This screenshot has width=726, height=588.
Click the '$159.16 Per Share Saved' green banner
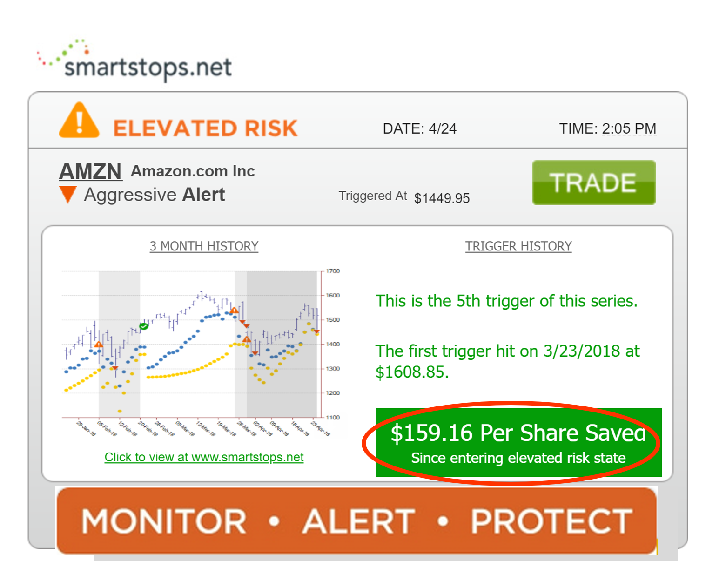(x=518, y=442)
